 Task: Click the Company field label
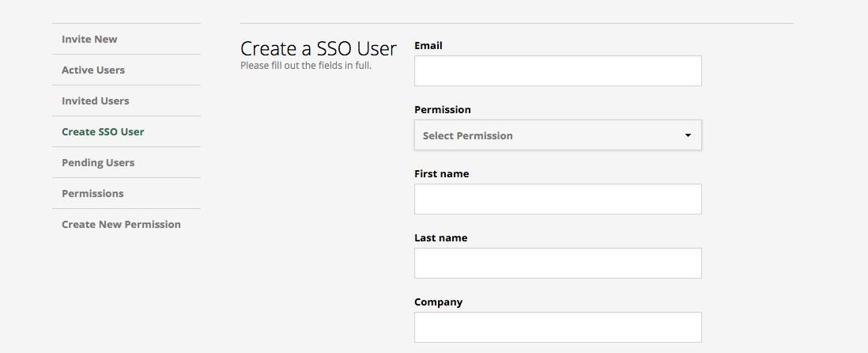coord(438,302)
